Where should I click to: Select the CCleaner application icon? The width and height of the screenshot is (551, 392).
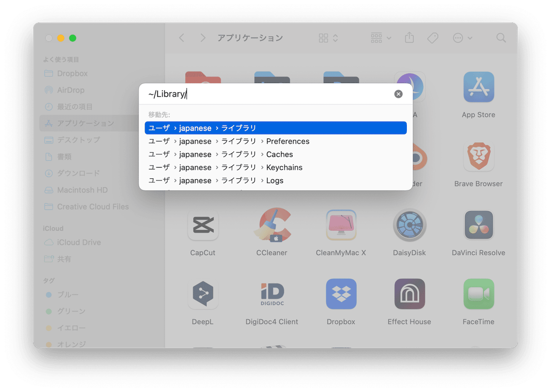coord(272,225)
